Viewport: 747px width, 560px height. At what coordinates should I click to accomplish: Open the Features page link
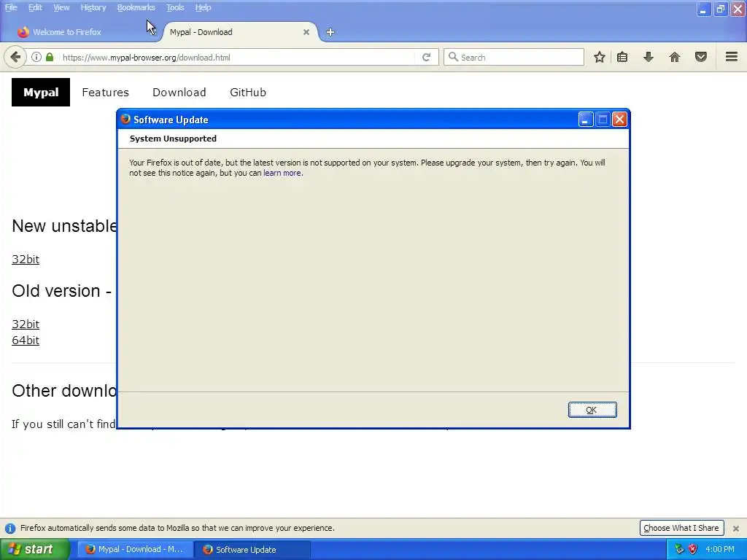tap(105, 92)
